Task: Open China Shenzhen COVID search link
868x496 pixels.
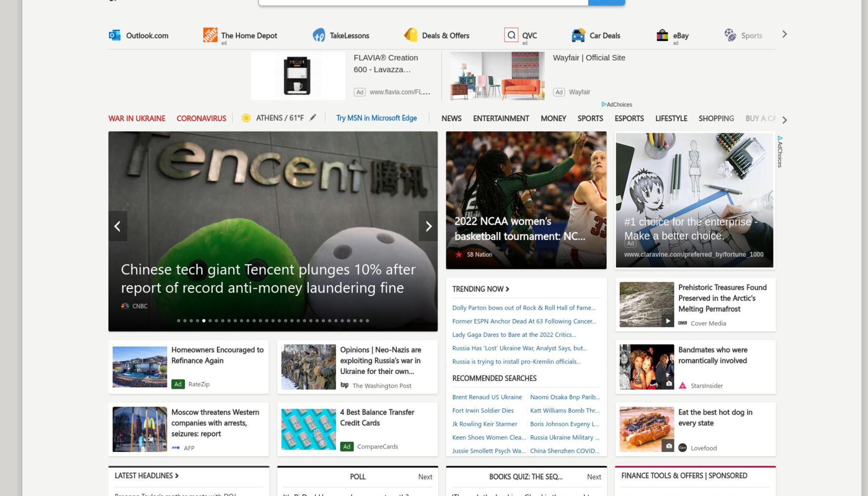Action: point(565,451)
